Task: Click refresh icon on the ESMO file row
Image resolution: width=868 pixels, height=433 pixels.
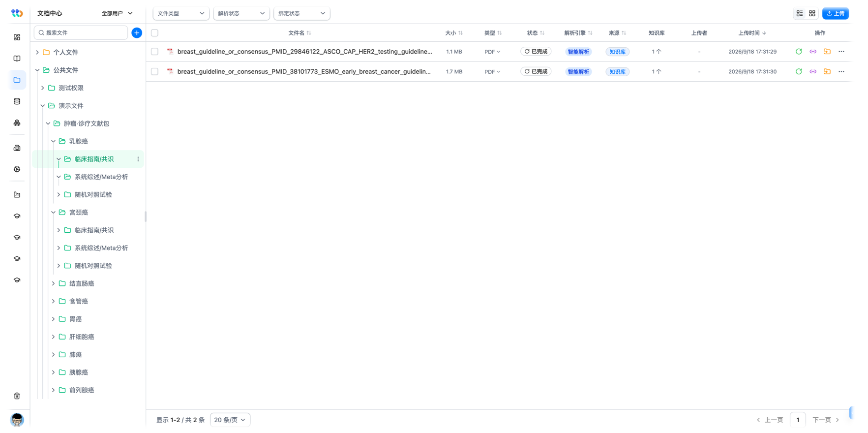Action: click(799, 72)
